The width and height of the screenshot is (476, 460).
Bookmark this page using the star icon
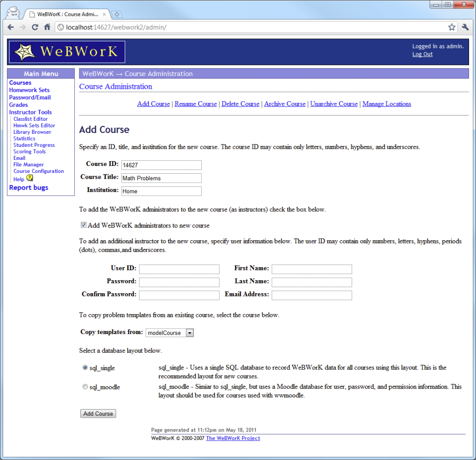pos(451,27)
